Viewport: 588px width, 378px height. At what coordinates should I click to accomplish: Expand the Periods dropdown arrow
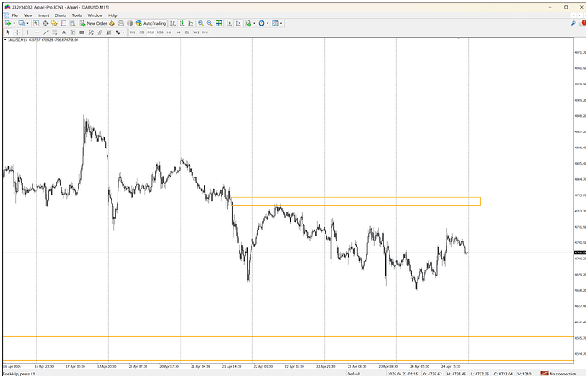point(268,23)
